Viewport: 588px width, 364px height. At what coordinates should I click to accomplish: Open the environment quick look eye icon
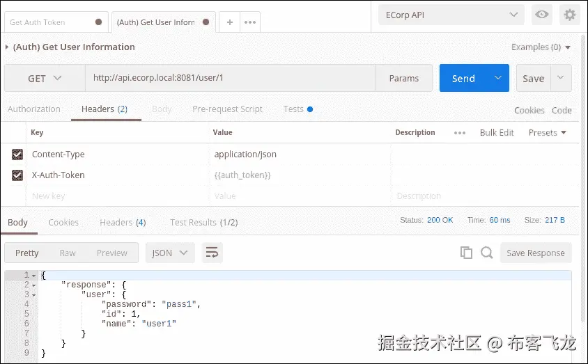click(541, 15)
